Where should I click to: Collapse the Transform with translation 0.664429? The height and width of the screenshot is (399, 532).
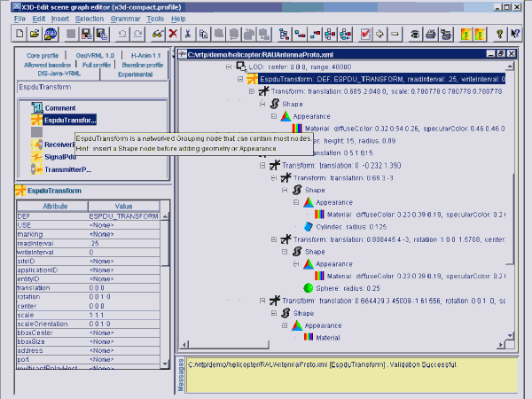click(x=261, y=301)
